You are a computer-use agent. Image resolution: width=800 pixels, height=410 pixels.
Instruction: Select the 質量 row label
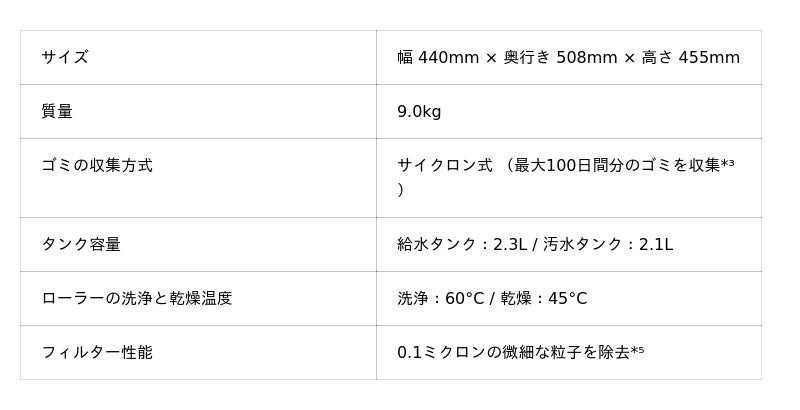(57, 112)
